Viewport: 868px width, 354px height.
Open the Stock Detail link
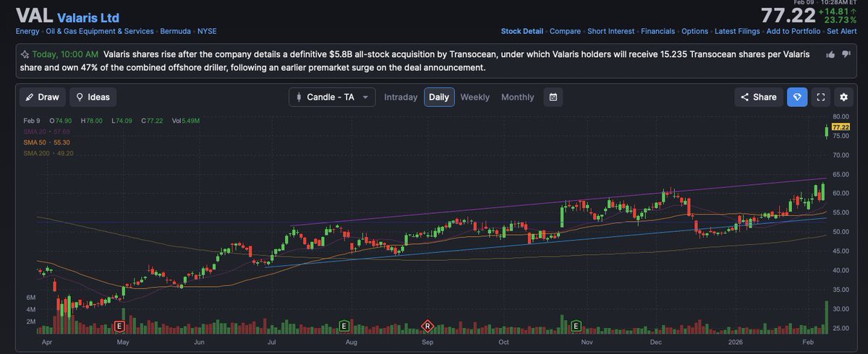coord(522,31)
